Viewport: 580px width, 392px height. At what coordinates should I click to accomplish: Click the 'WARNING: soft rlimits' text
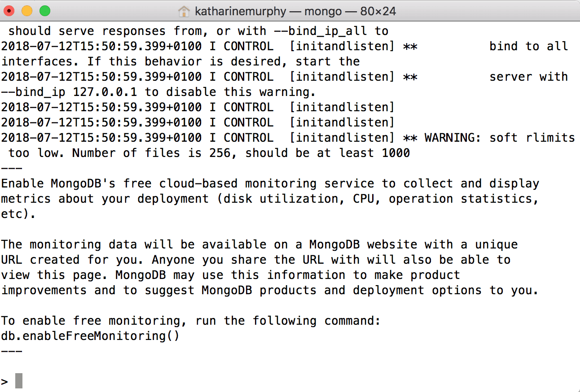[500, 138]
